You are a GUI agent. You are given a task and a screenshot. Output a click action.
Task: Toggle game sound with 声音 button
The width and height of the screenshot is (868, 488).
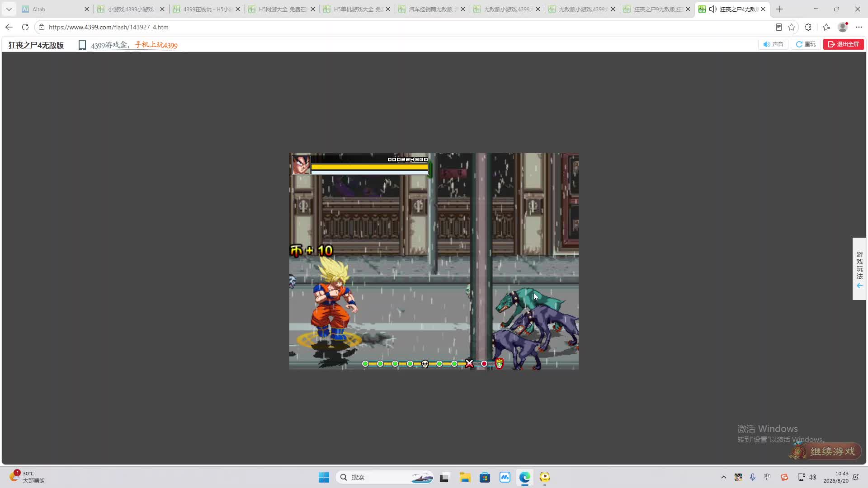(x=773, y=44)
